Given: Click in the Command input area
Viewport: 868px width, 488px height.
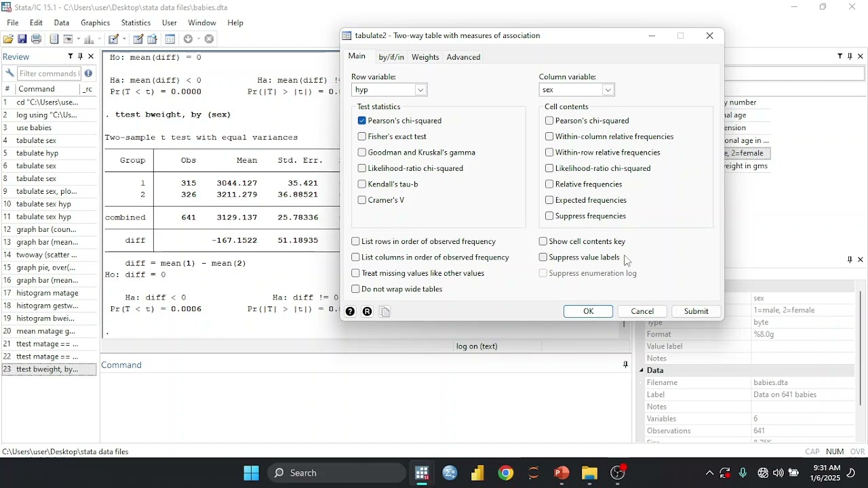Looking at the screenshot, I should point(366,407).
